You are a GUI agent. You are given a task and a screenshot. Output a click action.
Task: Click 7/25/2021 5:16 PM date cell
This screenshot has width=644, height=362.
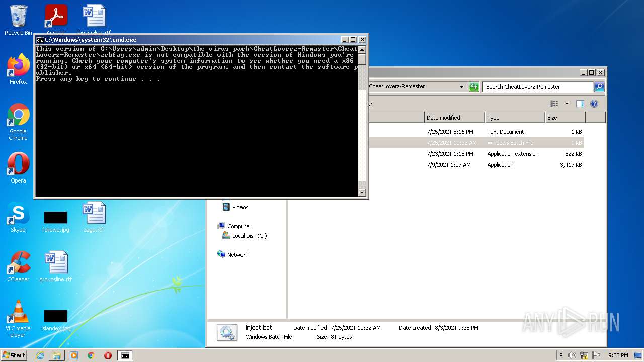point(450,132)
